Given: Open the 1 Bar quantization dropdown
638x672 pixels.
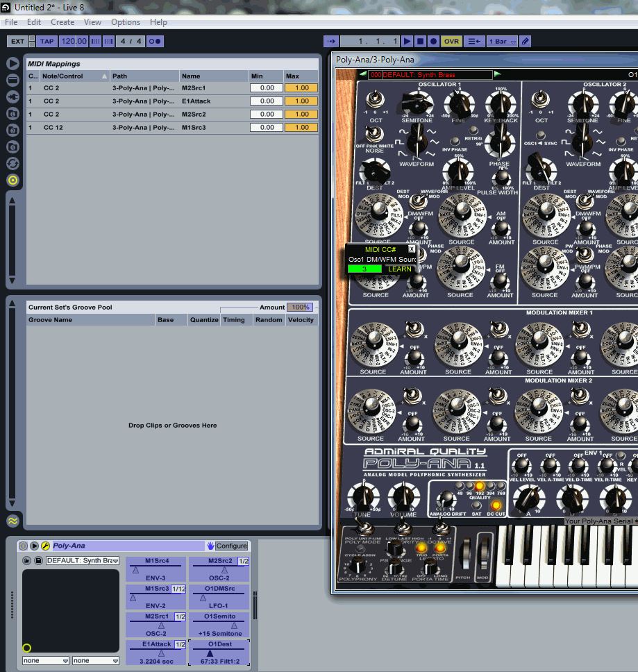Looking at the screenshot, I should 502,41.
